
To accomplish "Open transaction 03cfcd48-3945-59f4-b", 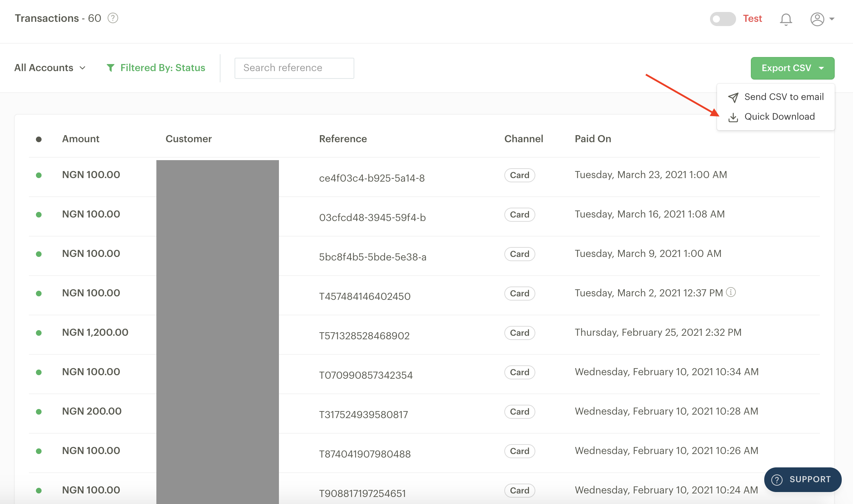I will pyautogui.click(x=372, y=218).
